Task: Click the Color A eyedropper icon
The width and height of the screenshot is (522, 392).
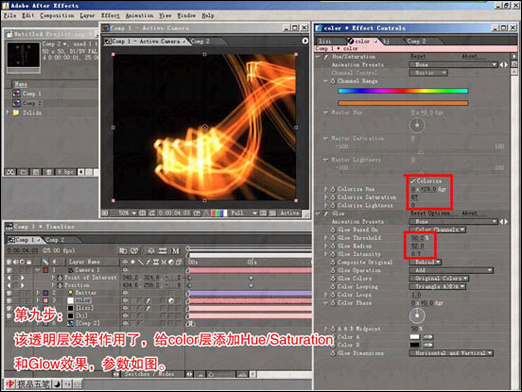Action: (x=428, y=337)
